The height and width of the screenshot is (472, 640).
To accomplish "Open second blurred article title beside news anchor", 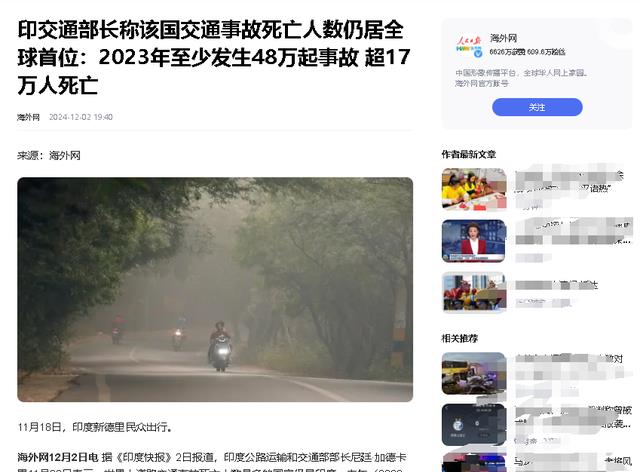I will (573, 232).
